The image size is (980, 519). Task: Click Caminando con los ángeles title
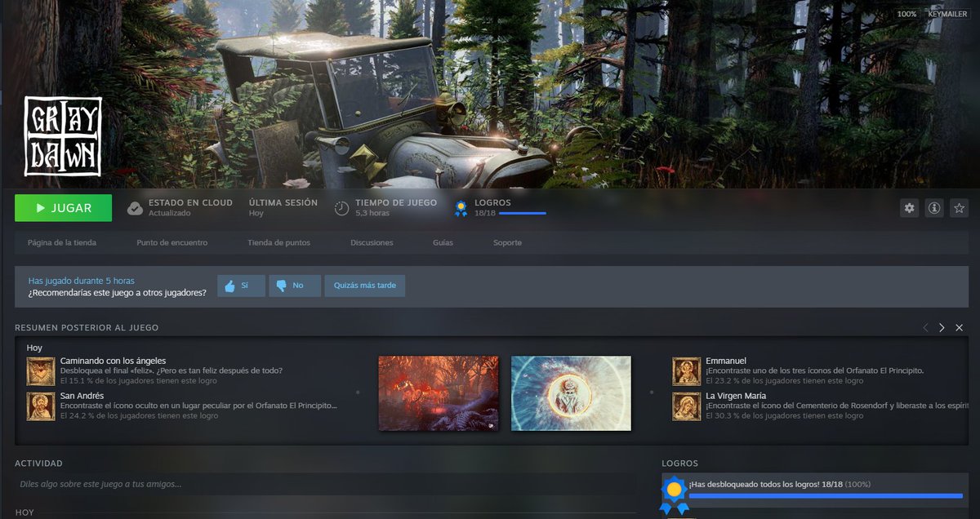coord(114,361)
